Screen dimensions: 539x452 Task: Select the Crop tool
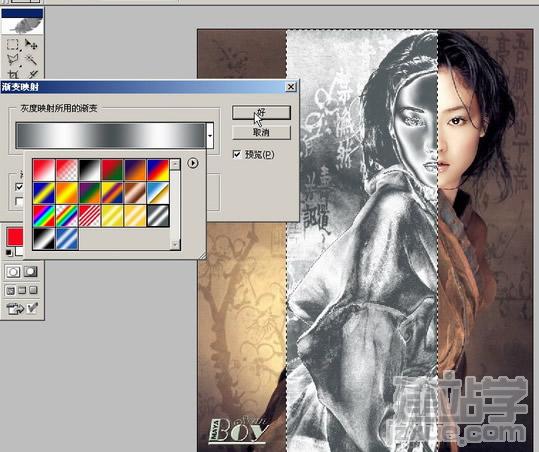(x=13, y=74)
